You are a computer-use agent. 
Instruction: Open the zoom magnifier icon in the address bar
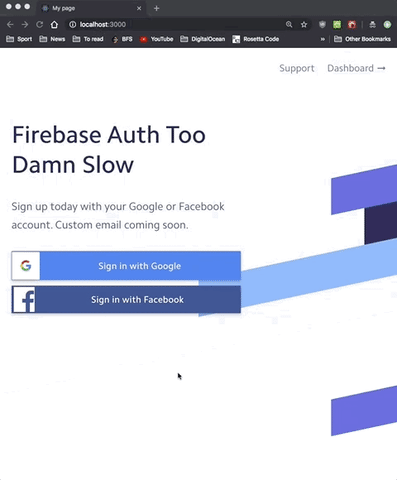[x=289, y=24]
